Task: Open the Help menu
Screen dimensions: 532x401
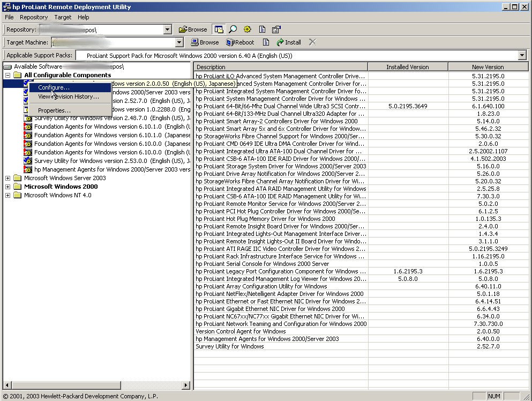Action: [x=83, y=17]
